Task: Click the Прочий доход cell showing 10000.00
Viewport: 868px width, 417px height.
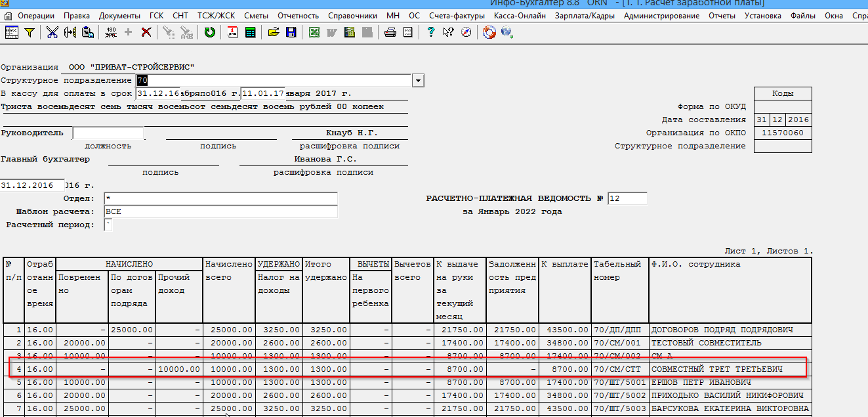Action: 179,369
